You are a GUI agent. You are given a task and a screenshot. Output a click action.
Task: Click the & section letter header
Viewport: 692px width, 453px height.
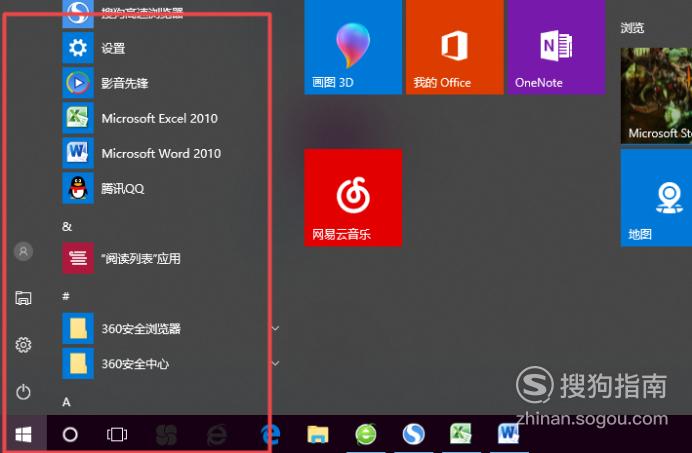67,226
